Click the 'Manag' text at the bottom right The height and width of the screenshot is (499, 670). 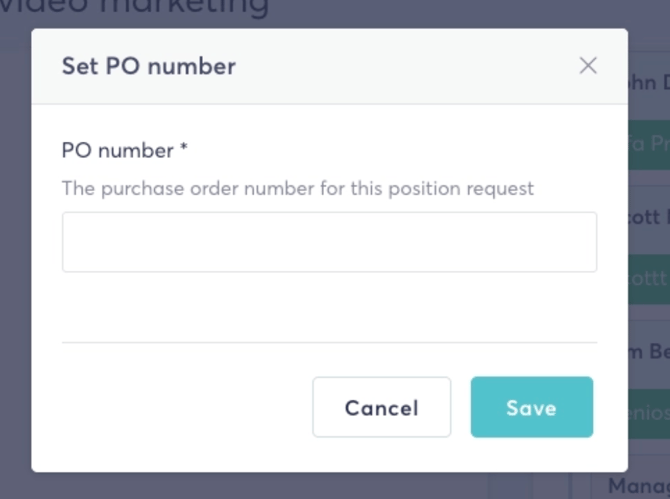pos(639,486)
